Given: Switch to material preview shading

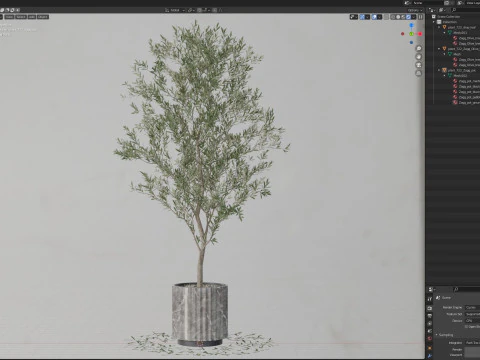Looking at the screenshot, I should coord(403,17).
